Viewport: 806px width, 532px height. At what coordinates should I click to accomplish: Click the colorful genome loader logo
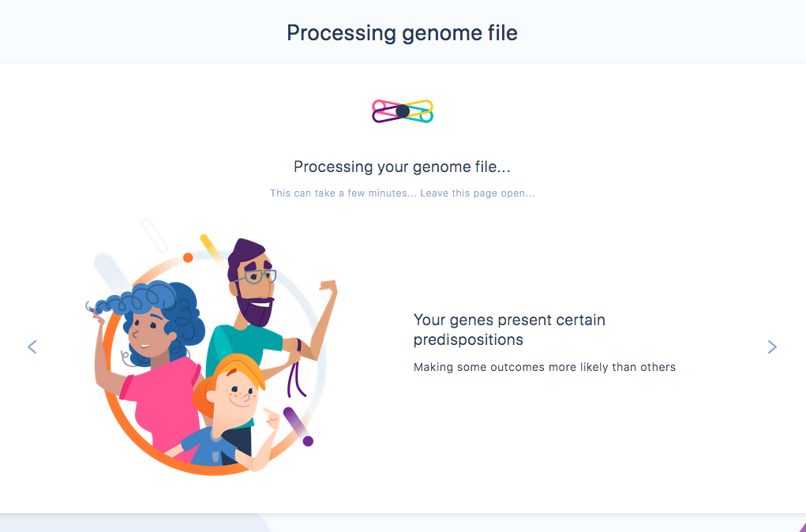point(403,111)
